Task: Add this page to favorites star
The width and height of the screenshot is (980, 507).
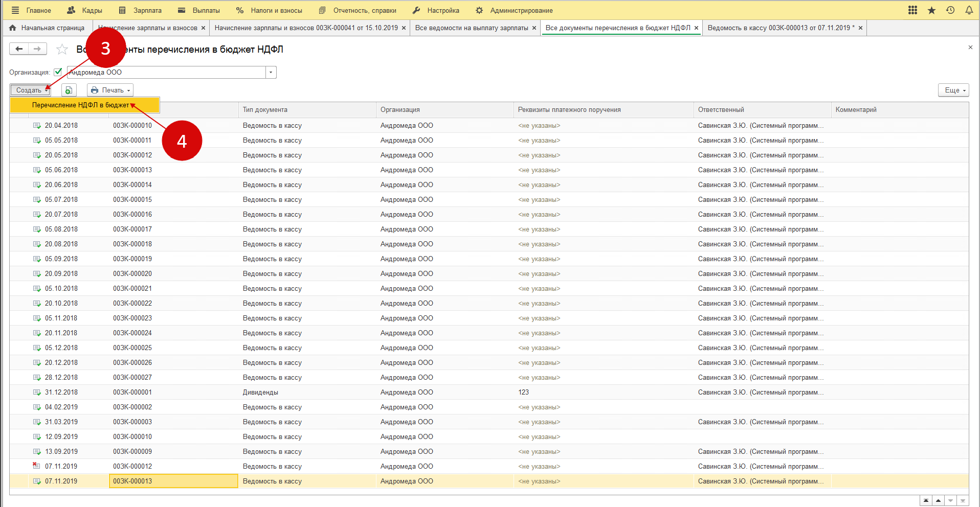Action: coord(62,49)
